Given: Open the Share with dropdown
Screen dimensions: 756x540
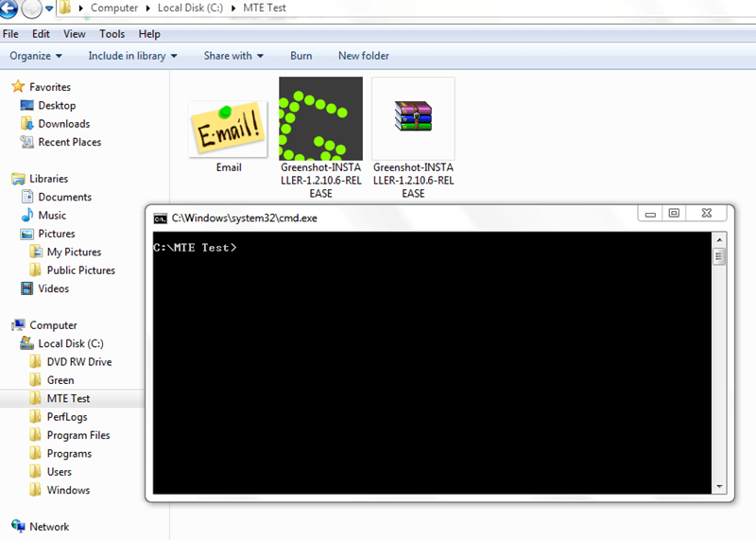Looking at the screenshot, I should coord(233,56).
